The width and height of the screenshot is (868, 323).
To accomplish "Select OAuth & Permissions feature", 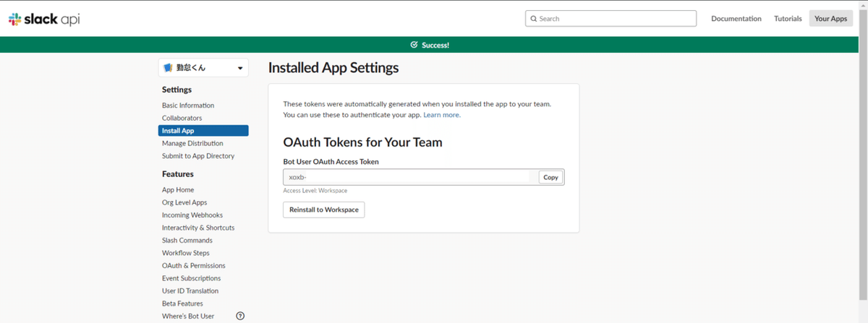I will [194, 266].
